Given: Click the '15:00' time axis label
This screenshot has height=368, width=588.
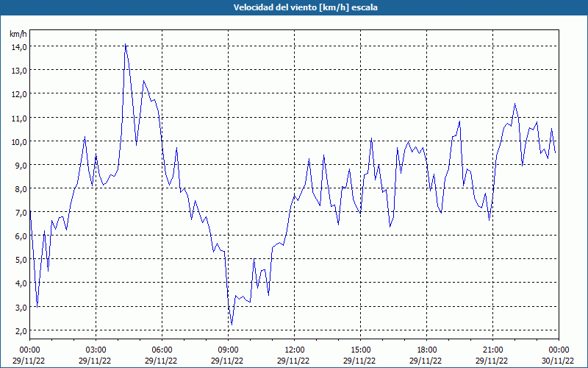Looking at the screenshot, I should click(x=360, y=350).
